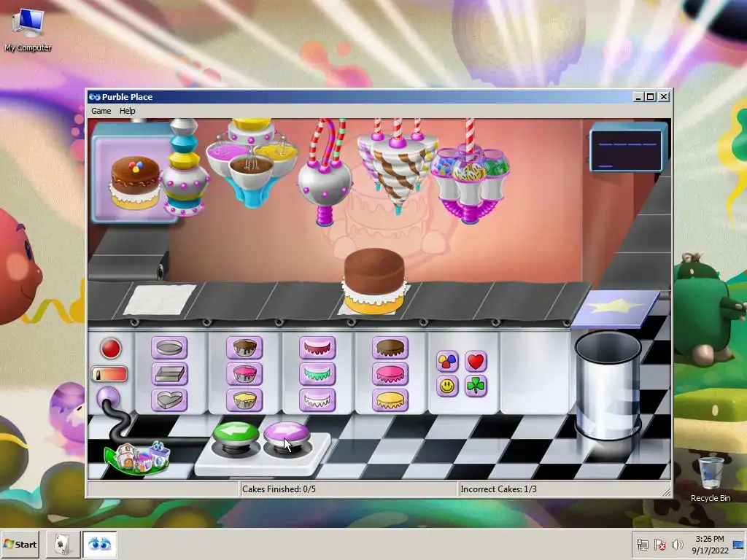Minimize the Purble Place window
The height and width of the screenshot is (560, 747).
(639, 97)
